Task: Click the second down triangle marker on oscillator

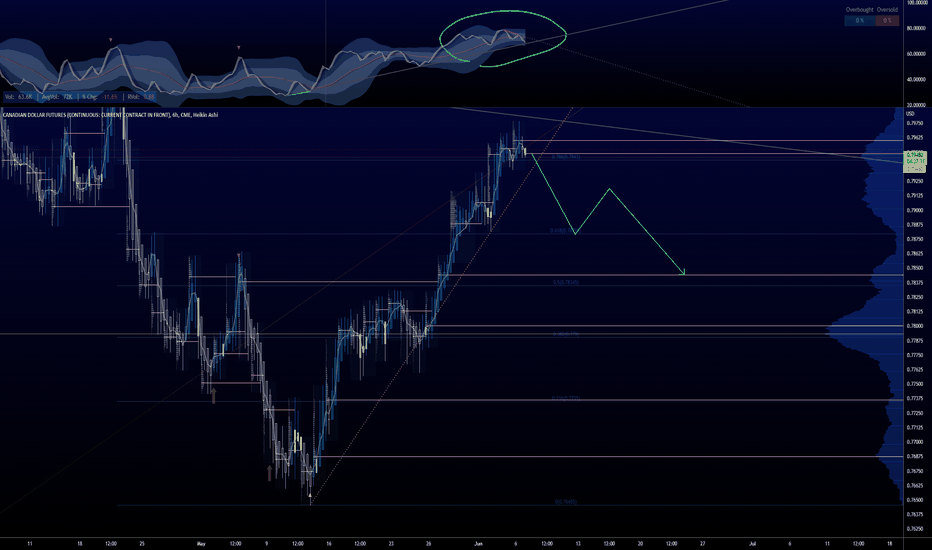Action: click(239, 47)
